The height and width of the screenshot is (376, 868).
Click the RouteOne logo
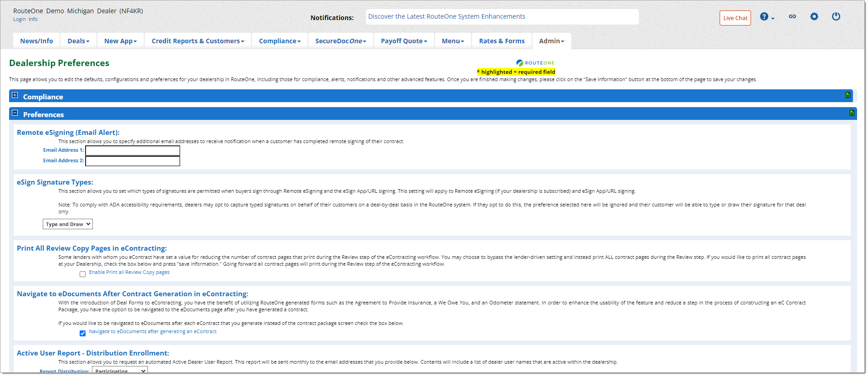click(535, 63)
